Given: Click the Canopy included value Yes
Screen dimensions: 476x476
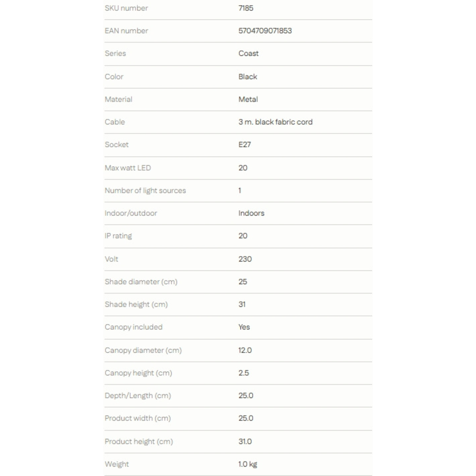Looking at the screenshot, I should click(244, 327).
